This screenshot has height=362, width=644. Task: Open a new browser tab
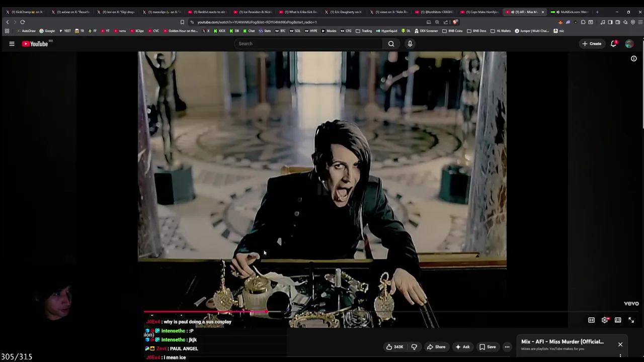[597, 12]
